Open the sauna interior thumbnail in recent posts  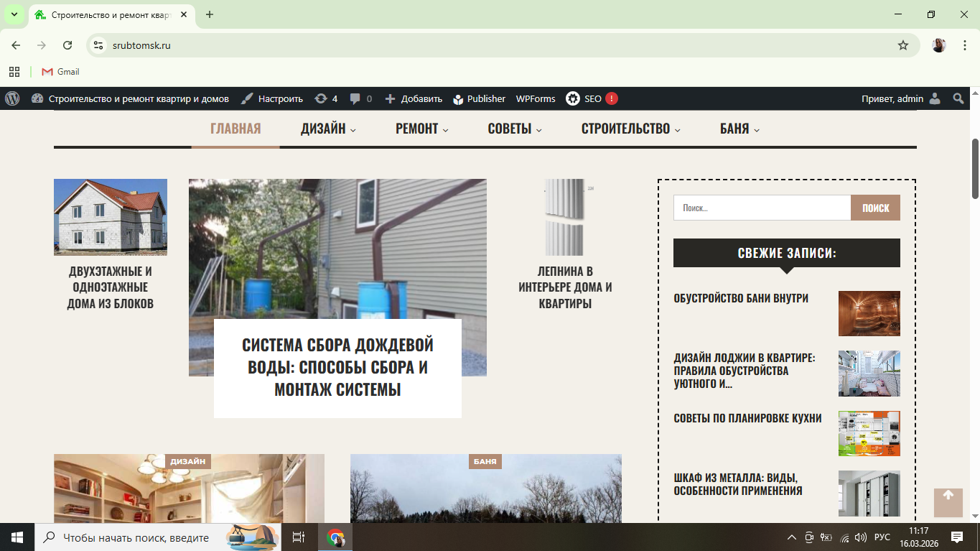[869, 313]
